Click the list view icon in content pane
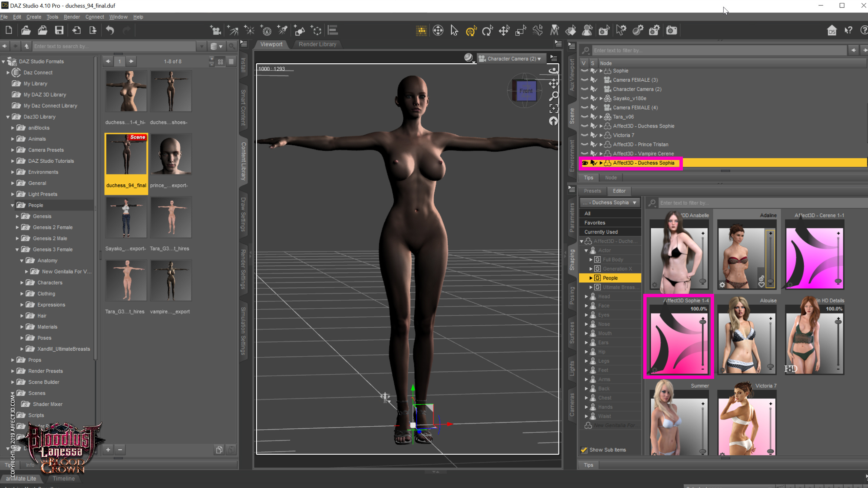 [231, 61]
